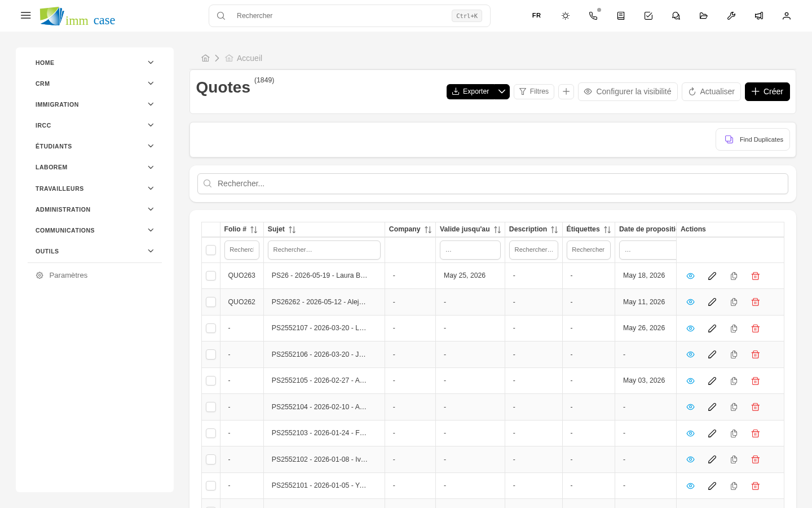Edit quote PS2552105 with pencil icon
The image size is (812, 508).
tap(712, 381)
